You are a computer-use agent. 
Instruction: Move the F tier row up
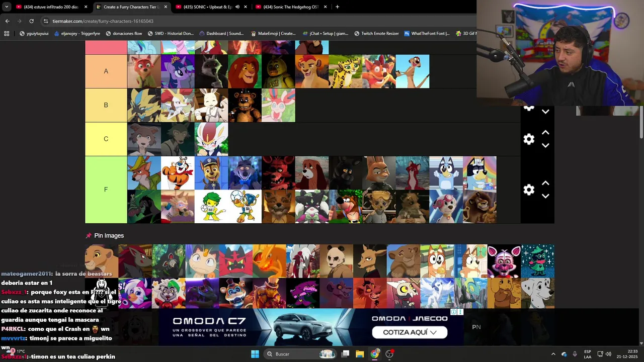point(545,184)
